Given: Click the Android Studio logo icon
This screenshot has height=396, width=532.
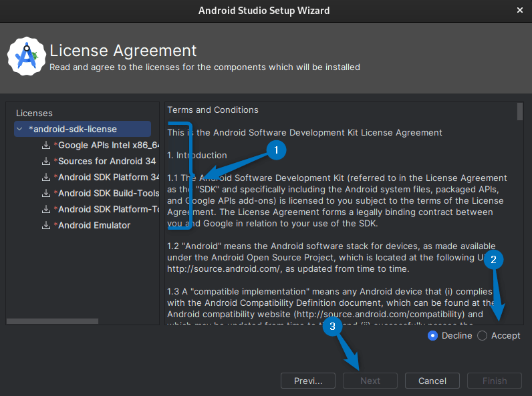Looking at the screenshot, I should (27, 56).
